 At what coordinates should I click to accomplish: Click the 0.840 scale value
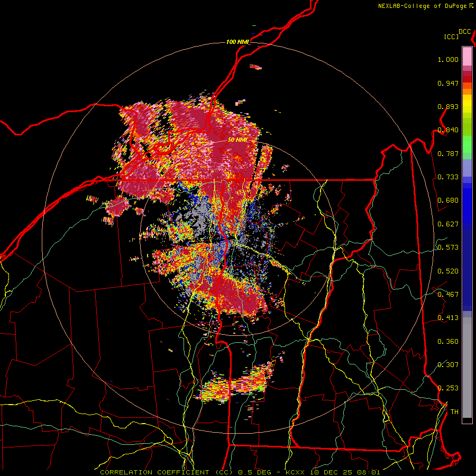click(448, 130)
